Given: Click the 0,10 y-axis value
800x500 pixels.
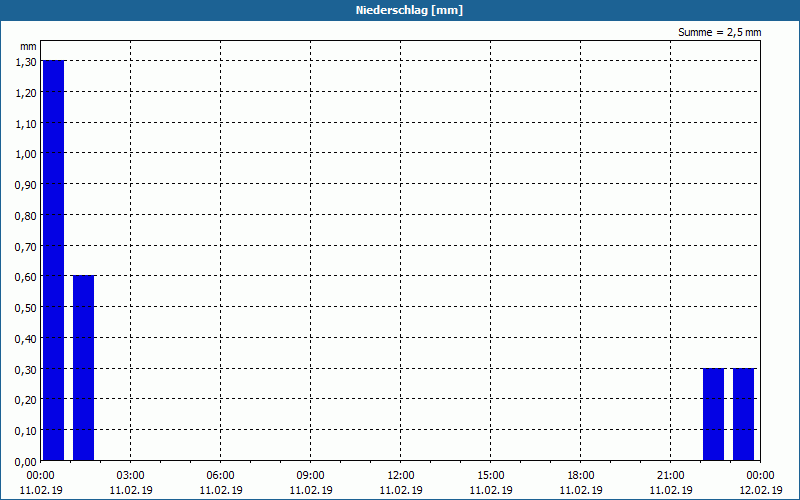Looking at the screenshot, I should coord(26,431).
